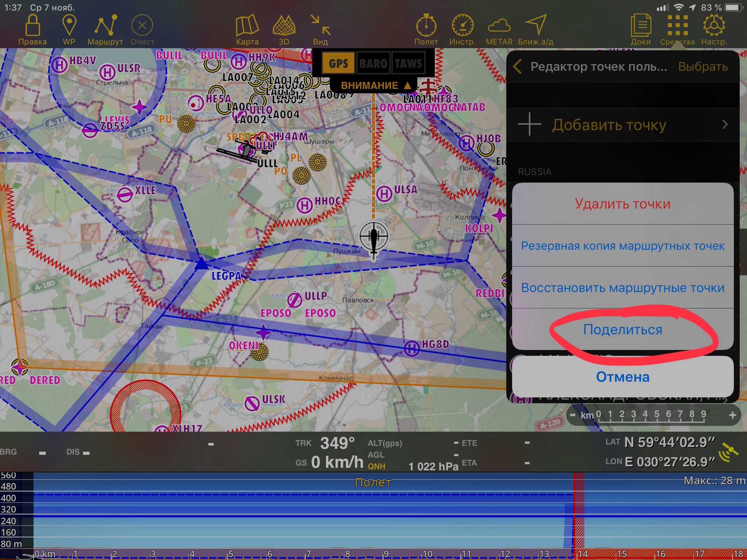Screen dimensions: 747x560
Task: Tap Выбрать in the panel header
Action: pyautogui.click(x=703, y=67)
